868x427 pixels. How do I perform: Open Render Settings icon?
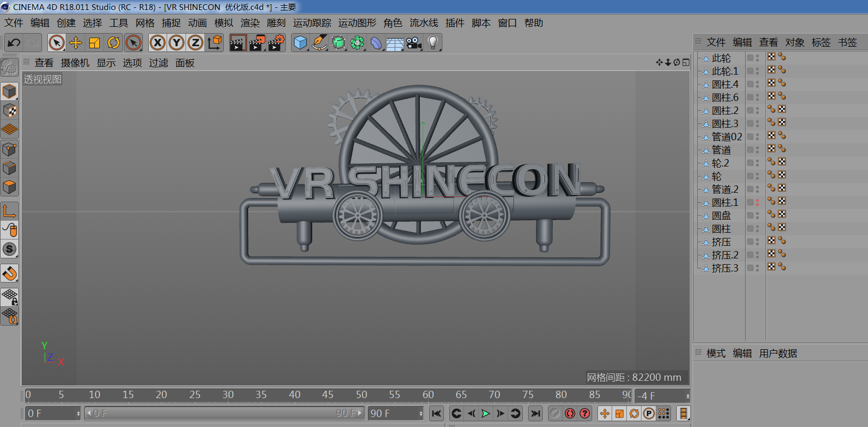pos(276,43)
